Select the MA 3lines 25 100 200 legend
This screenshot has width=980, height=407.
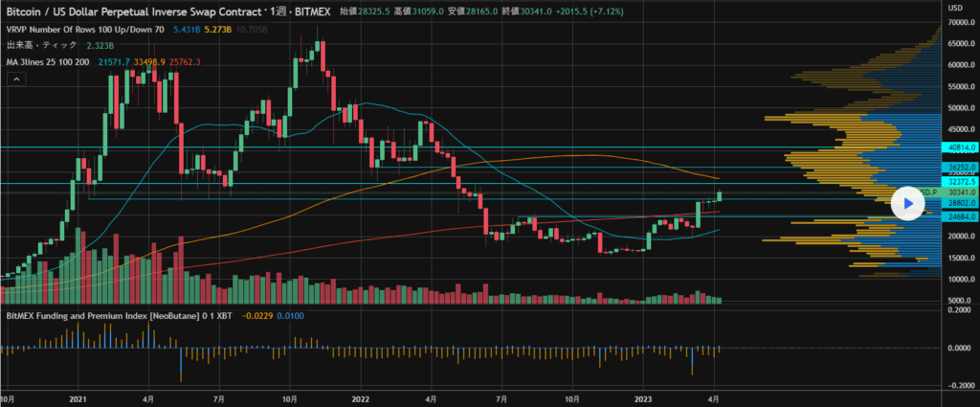48,62
